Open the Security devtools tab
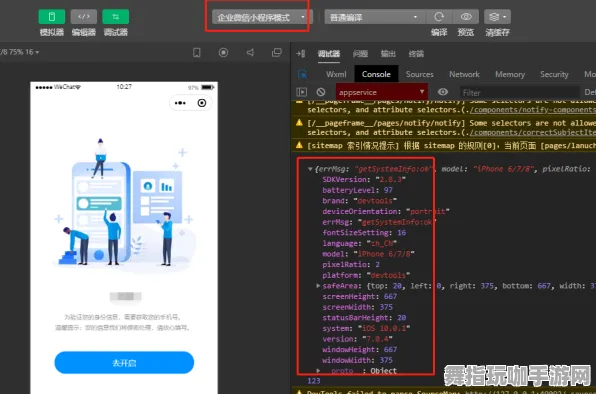596x394 pixels. 554,74
